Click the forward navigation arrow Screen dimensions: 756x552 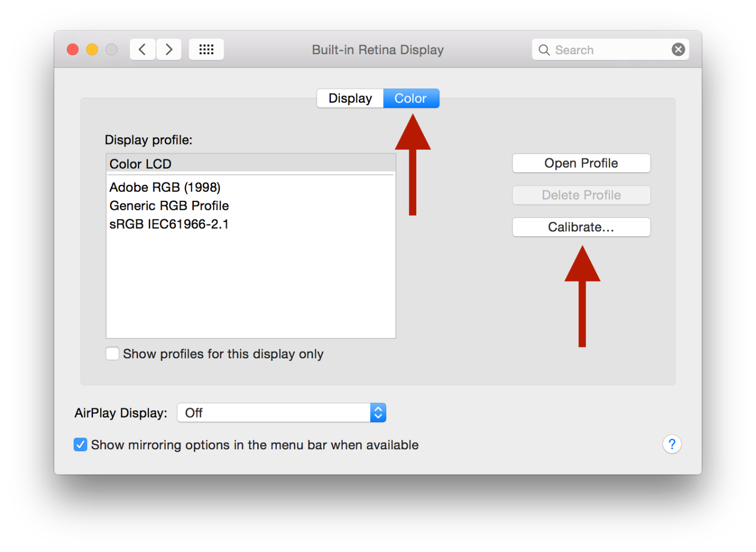click(169, 49)
